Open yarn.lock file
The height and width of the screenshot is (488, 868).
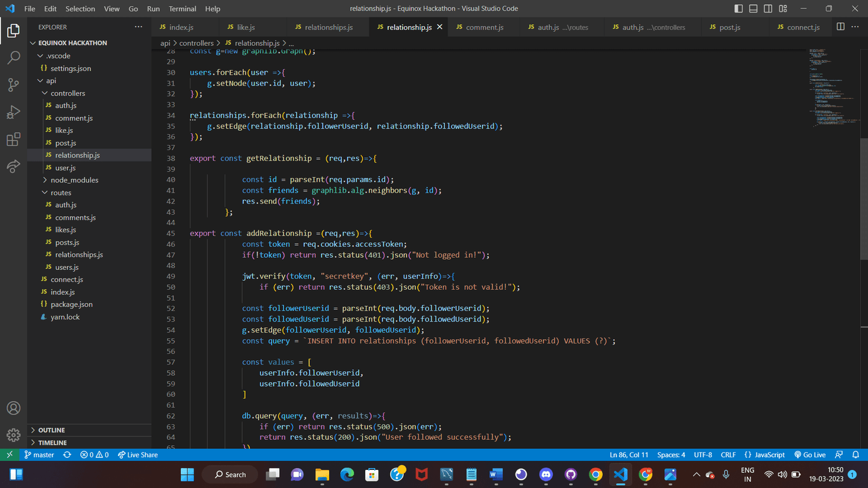coord(89,317)
